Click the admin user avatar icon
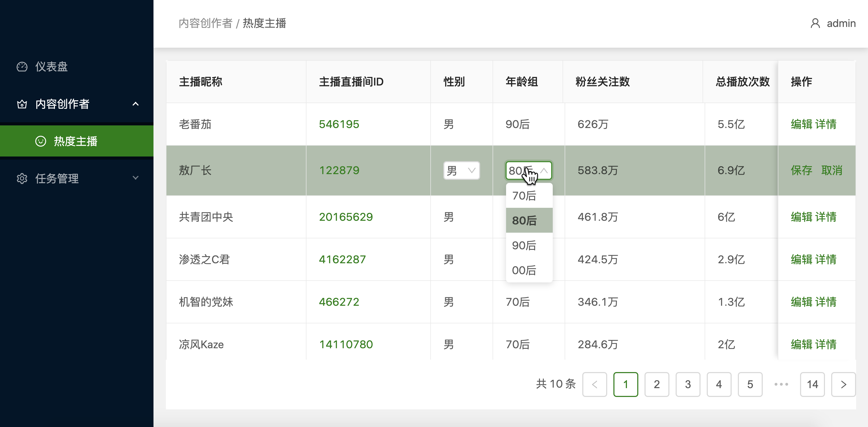 click(x=815, y=23)
